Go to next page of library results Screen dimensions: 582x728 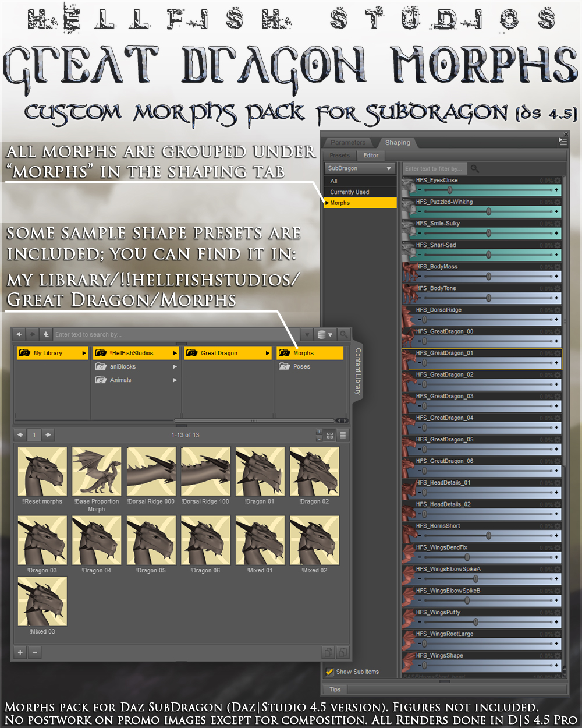click(48, 434)
